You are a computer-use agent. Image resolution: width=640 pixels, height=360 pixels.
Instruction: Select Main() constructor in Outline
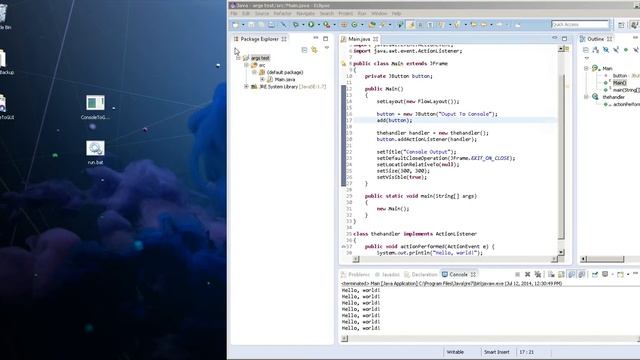[x=619, y=83]
